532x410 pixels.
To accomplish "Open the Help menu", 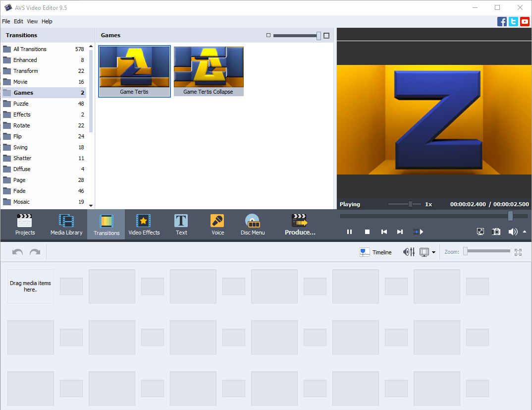I will pos(47,21).
